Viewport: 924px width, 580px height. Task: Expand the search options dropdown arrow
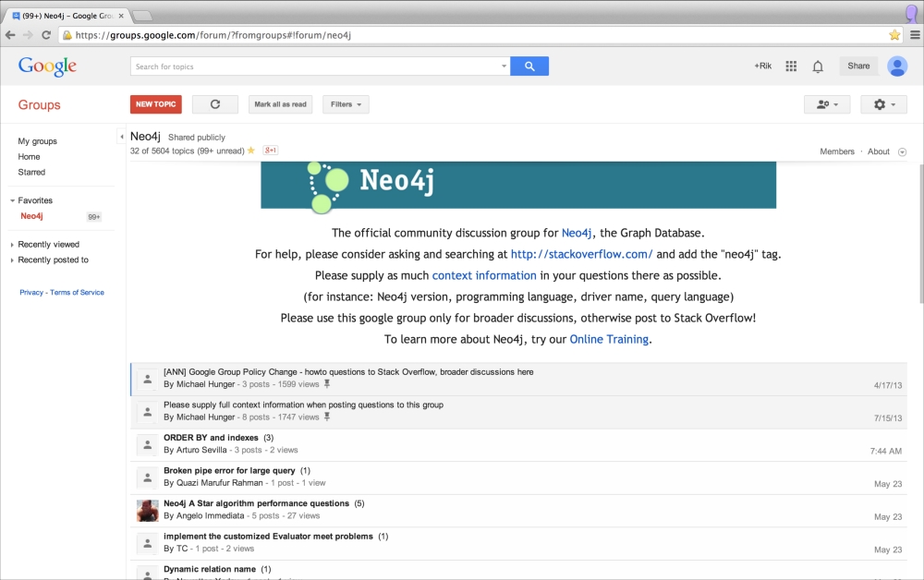point(504,66)
